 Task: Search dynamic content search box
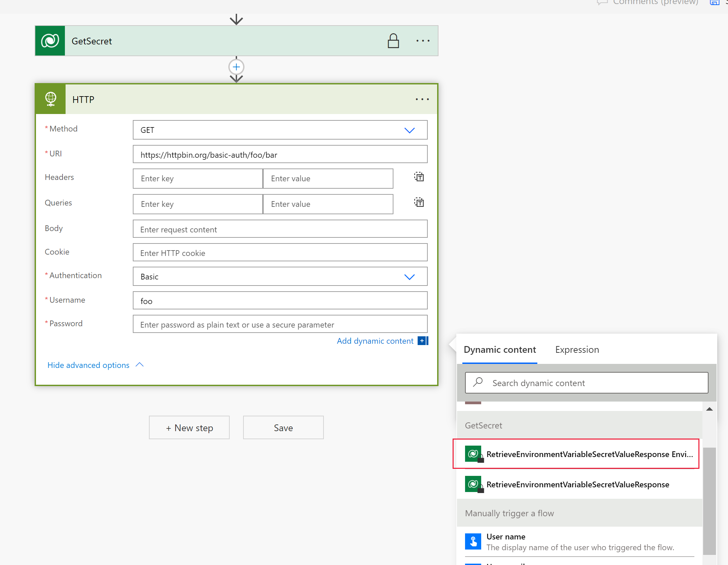(x=587, y=382)
